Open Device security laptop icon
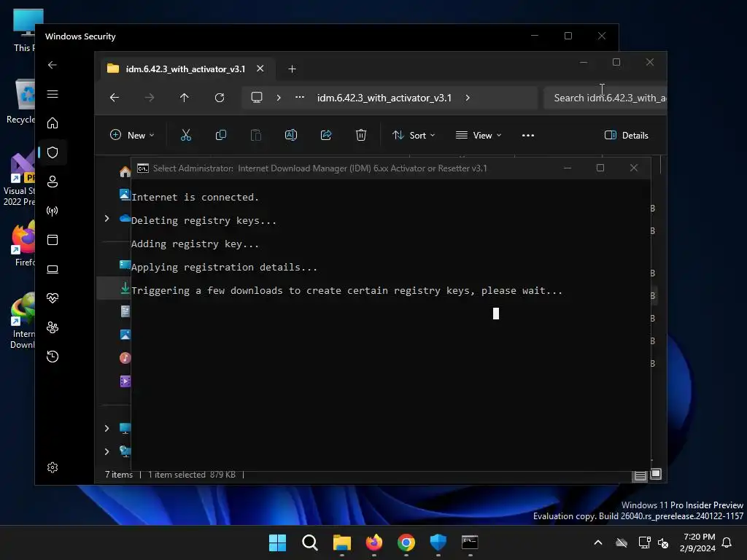The image size is (747, 560). [x=53, y=269]
